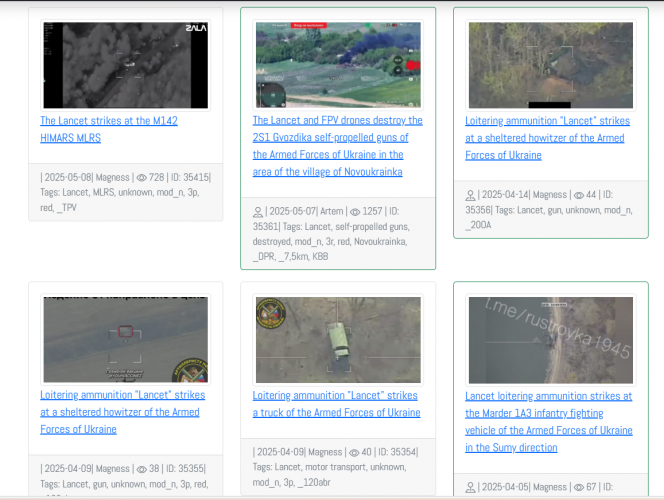Click view-count eye icon showing 728
664x500 pixels.
pyautogui.click(x=141, y=178)
